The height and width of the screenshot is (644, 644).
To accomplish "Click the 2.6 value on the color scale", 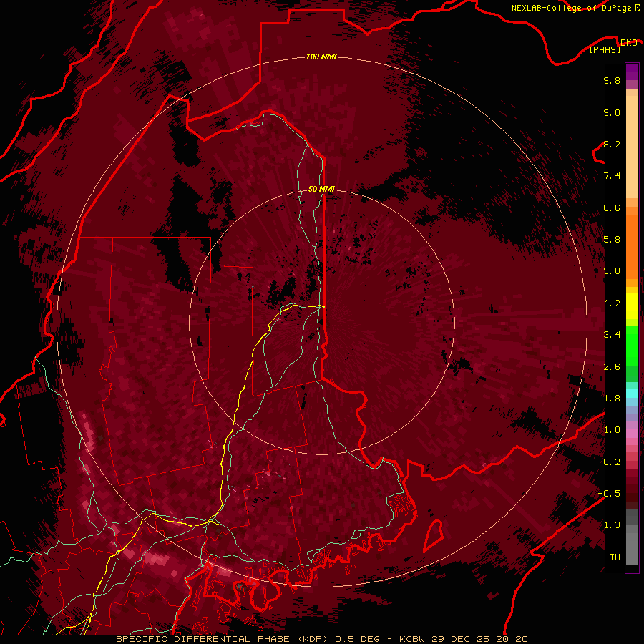I will click(612, 367).
